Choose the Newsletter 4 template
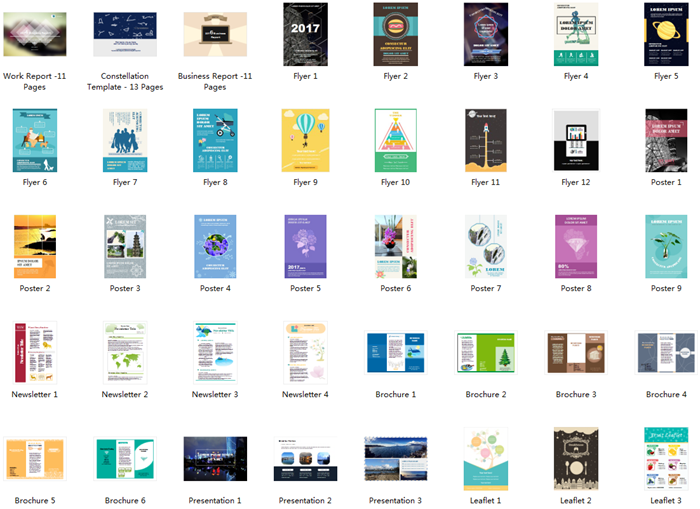Viewport: 700px width, 509px height. pyautogui.click(x=305, y=352)
